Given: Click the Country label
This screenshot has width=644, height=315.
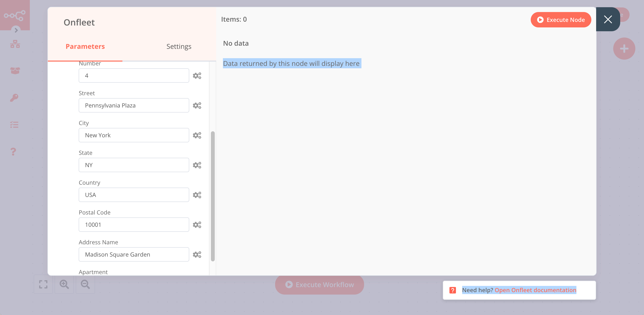Looking at the screenshot, I should tap(89, 183).
